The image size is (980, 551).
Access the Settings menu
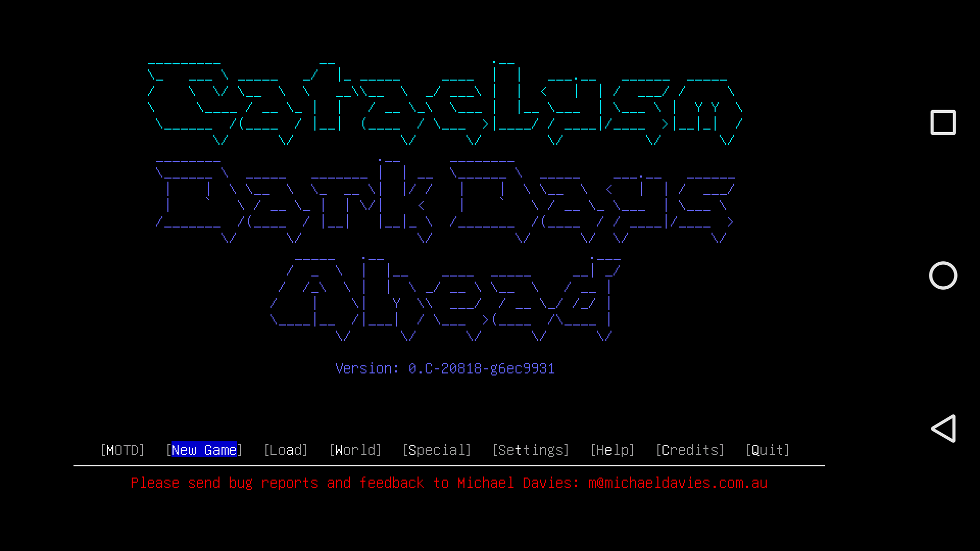pyautogui.click(x=531, y=449)
